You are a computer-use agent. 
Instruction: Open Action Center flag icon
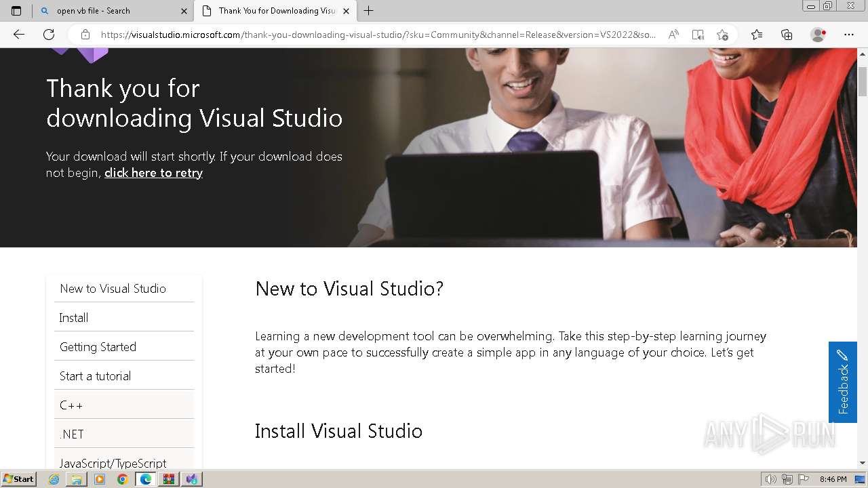pos(804,479)
